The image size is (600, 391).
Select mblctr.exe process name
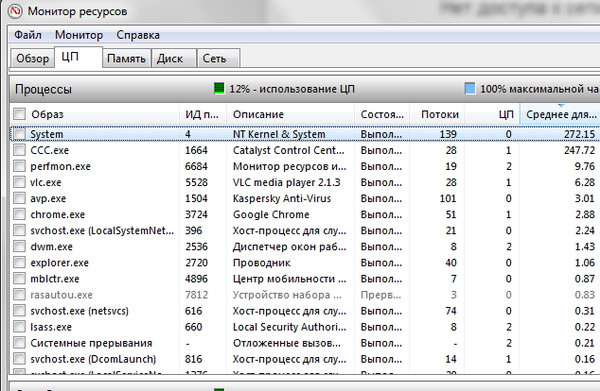tap(55, 279)
